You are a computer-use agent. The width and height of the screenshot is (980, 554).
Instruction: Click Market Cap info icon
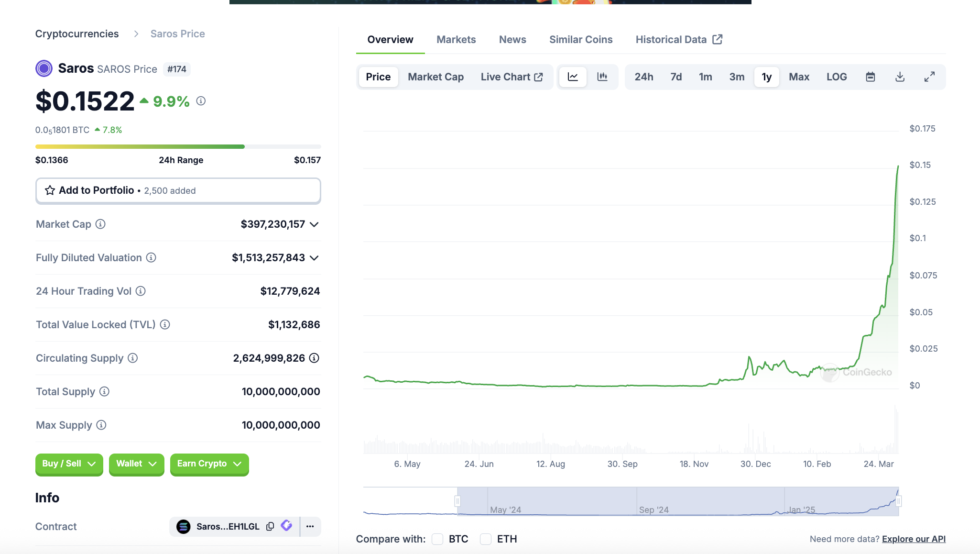[100, 224]
